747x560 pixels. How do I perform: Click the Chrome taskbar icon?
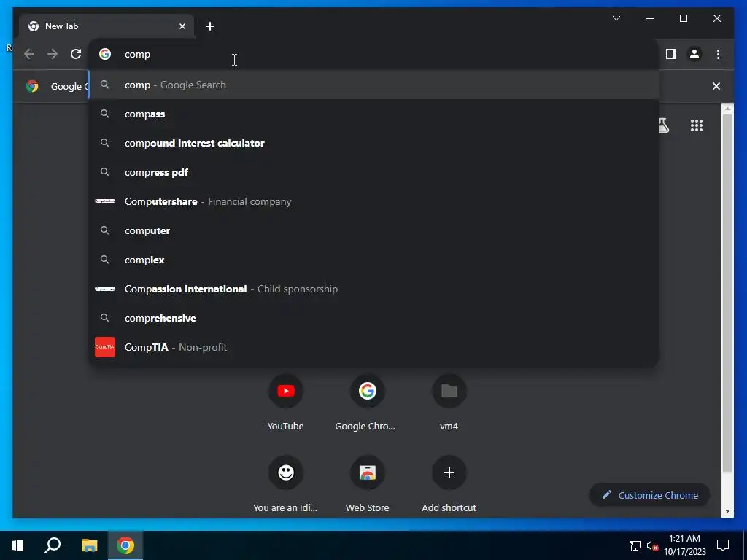(x=125, y=545)
